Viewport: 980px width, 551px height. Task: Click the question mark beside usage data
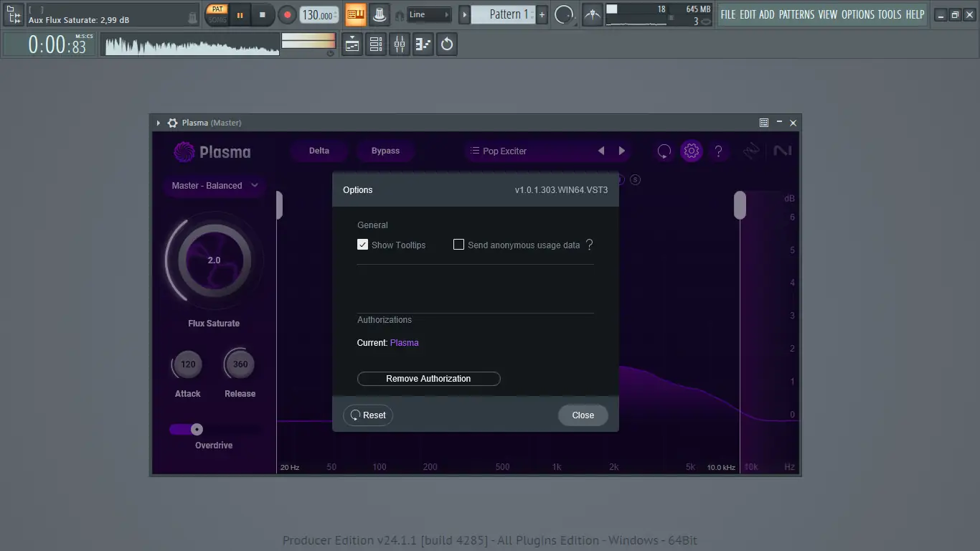[x=590, y=245]
